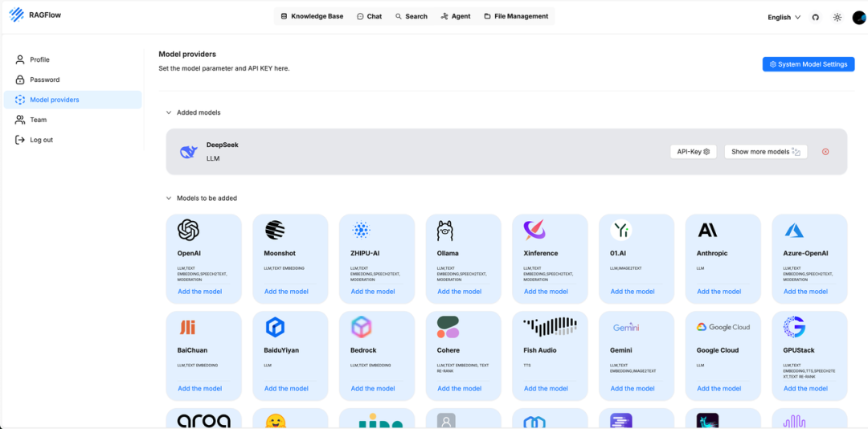
Task: Add the model for Google Cloud
Action: point(719,389)
